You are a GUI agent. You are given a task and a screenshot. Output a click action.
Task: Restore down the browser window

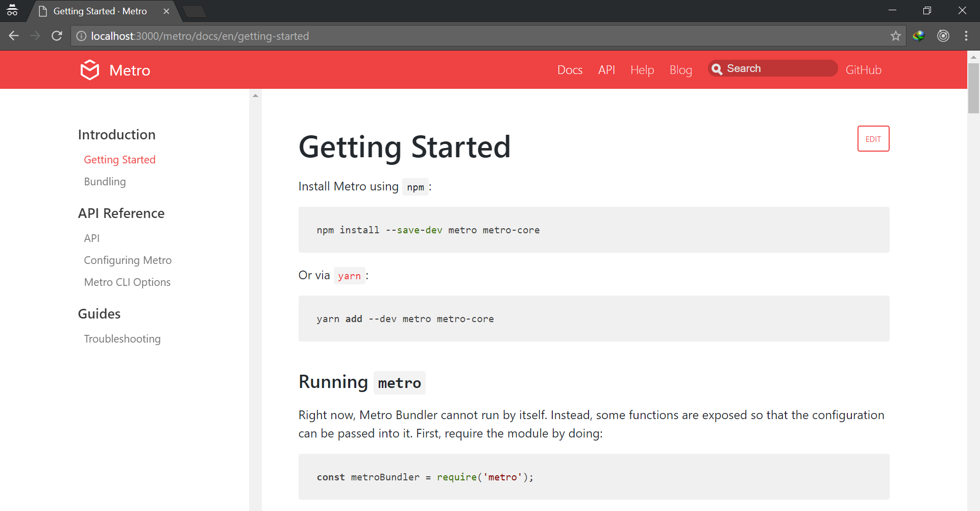point(927,10)
